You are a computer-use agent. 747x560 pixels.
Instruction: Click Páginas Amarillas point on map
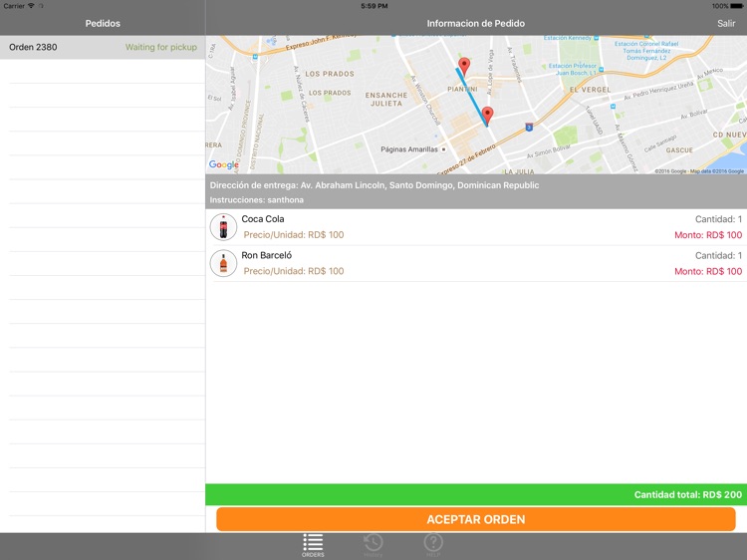tap(444, 149)
